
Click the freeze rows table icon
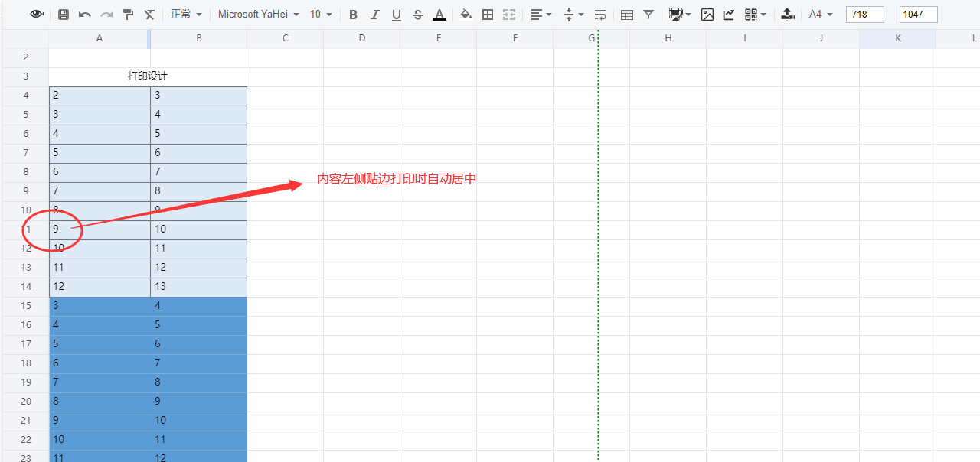[627, 15]
